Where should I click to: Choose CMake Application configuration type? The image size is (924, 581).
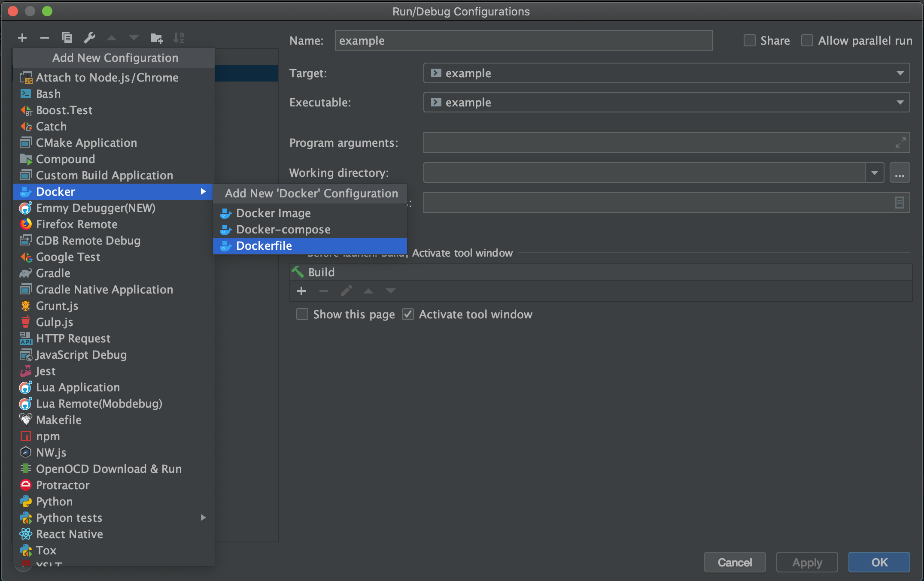pos(86,143)
